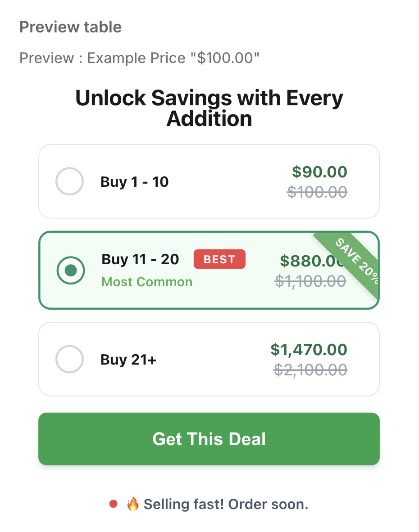The width and height of the screenshot is (419, 532).
Task: Select the Buy 21+ radio button
Action: (x=69, y=359)
